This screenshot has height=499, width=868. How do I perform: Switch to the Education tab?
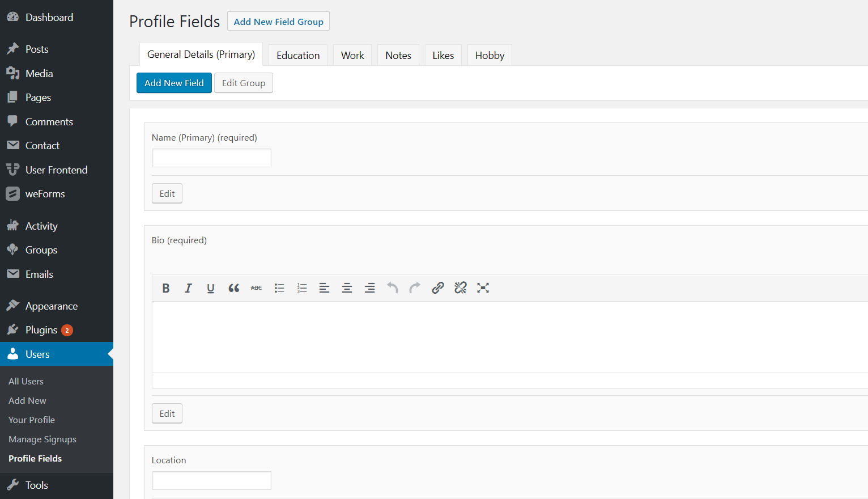coord(298,56)
